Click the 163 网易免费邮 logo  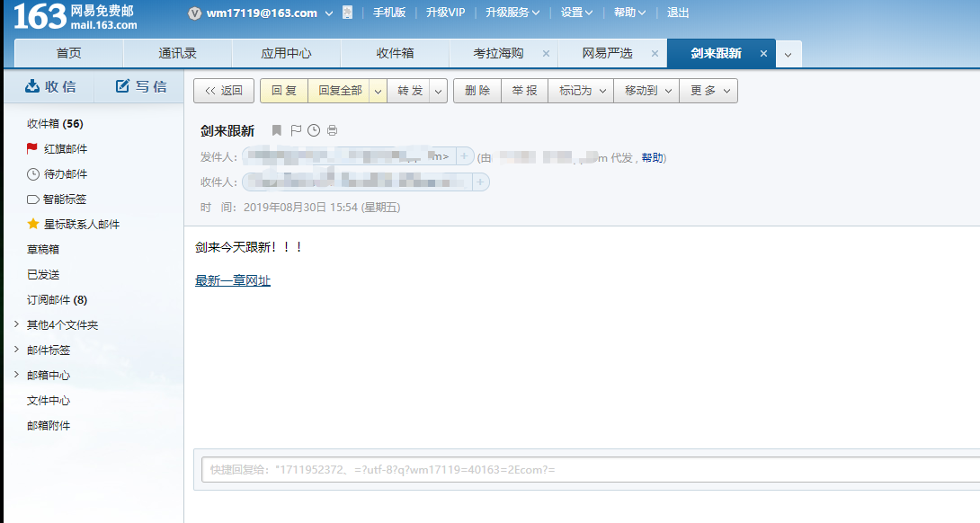click(75, 16)
